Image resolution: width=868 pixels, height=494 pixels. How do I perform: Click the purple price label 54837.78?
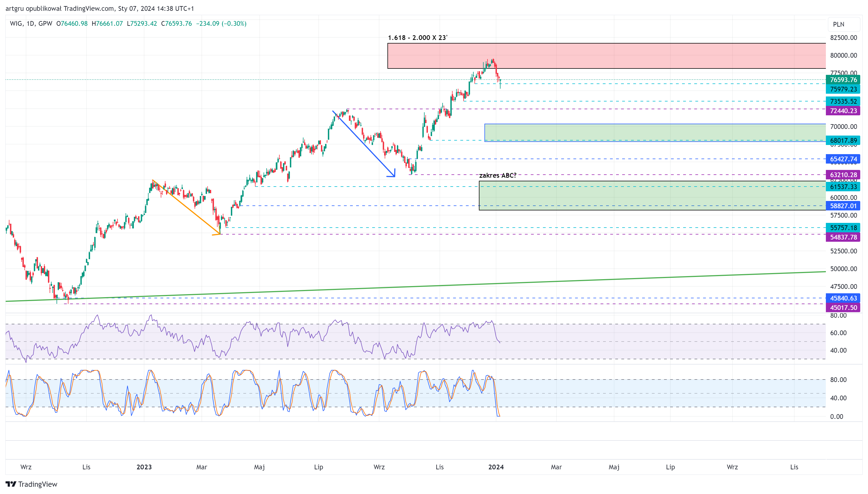843,237
